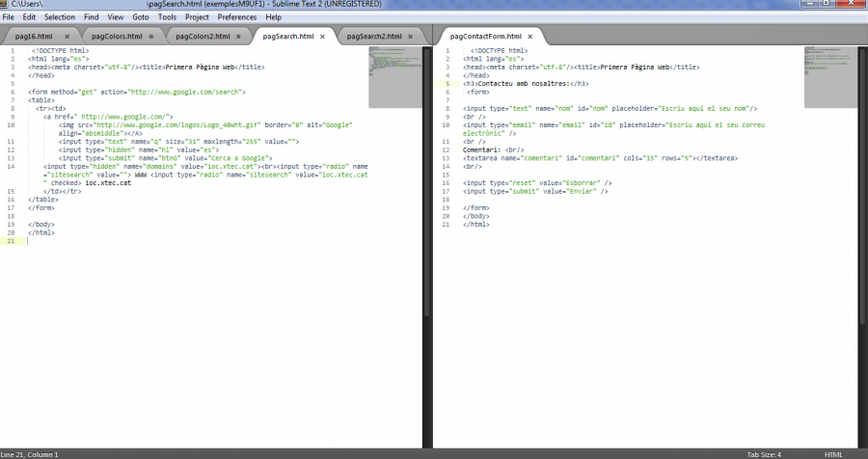The image size is (868, 459).
Task: Close the active pagSearch.html tab
Action: click(x=322, y=37)
